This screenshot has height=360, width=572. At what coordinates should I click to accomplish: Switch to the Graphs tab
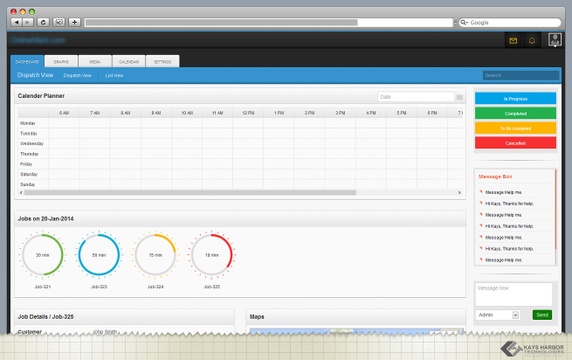click(x=61, y=62)
